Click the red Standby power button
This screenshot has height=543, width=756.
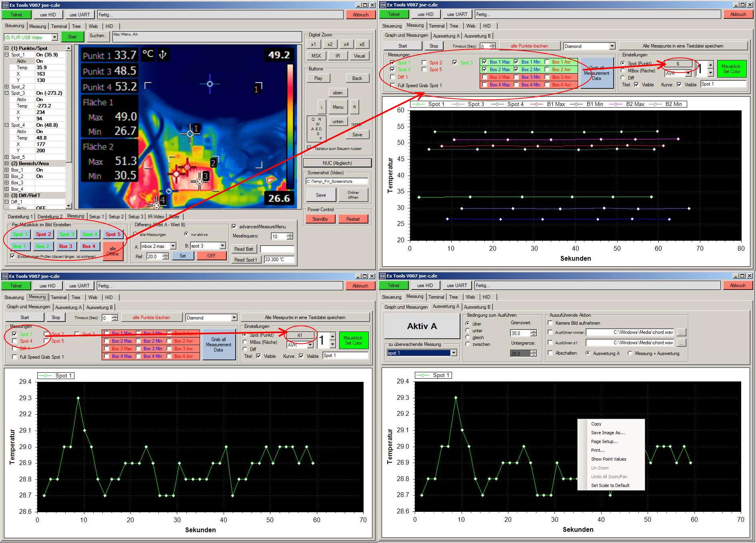coord(320,219)
